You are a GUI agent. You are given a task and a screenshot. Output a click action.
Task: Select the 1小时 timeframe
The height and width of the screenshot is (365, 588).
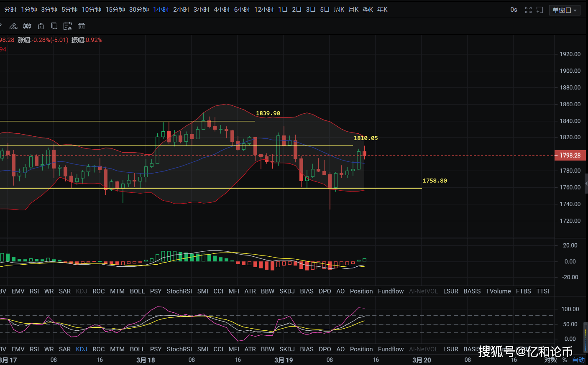coord(161,10)
